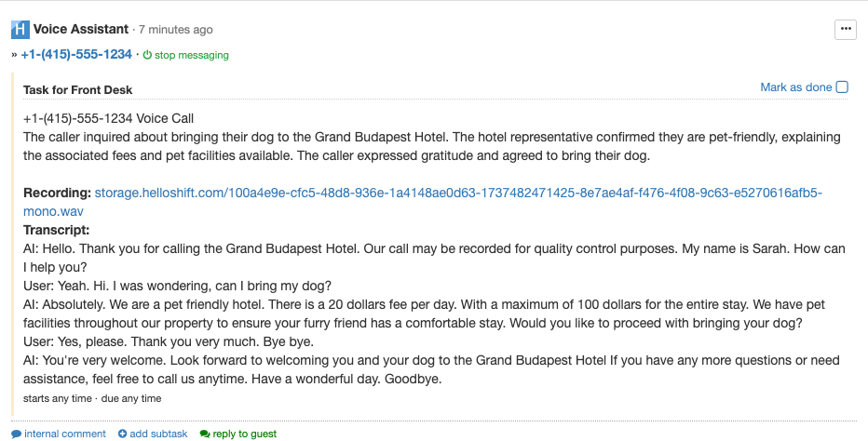Click the internal comment speech bubble icon

pos(17,434)
